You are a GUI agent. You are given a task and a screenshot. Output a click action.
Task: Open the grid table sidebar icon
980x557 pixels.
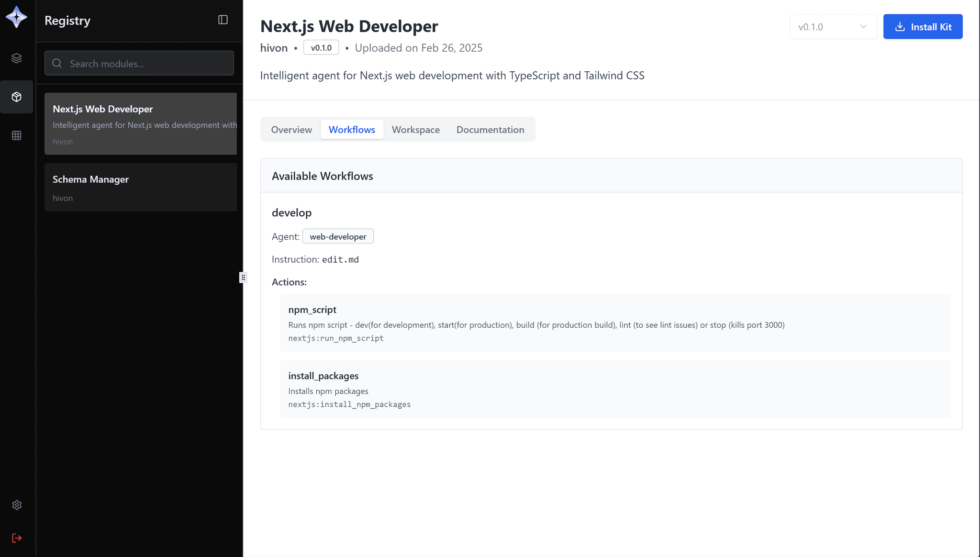point(17,135)
